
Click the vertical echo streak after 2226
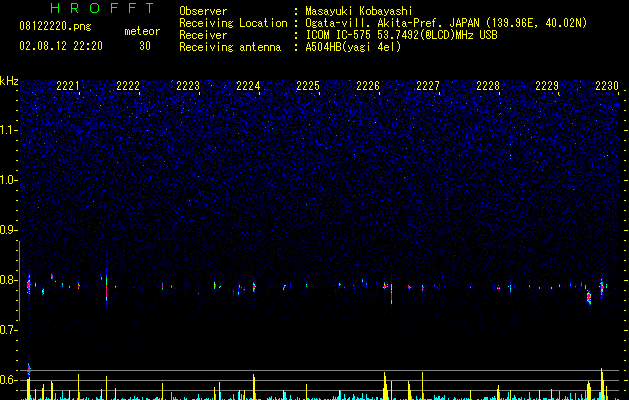coord(392,294)
